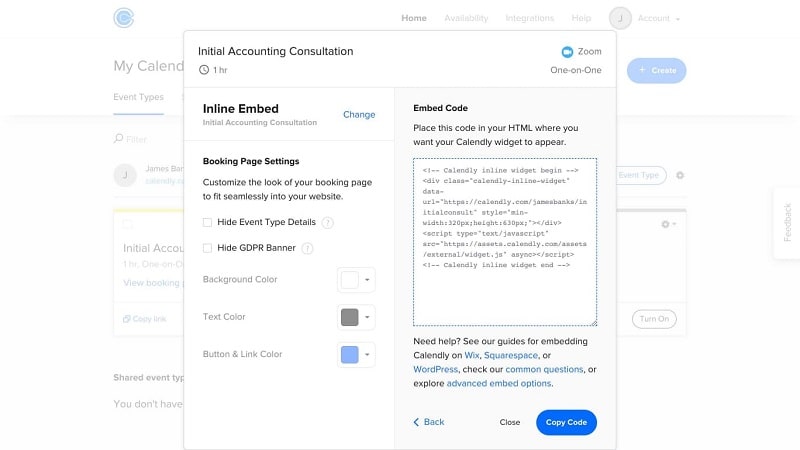Click the James Banks user avatar
The image size is (800, 450).
[125, 175]
